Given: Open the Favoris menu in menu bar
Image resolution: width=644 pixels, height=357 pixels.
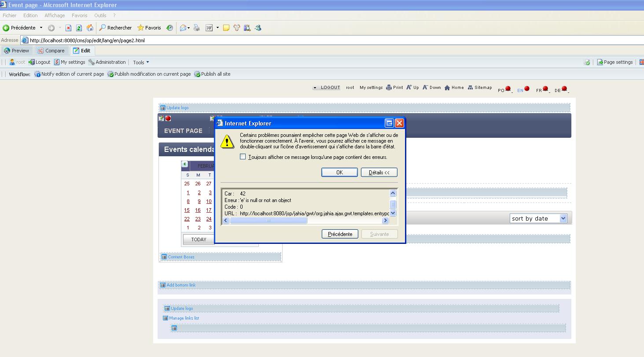Looking at the screenshot, I should [80, 15].
